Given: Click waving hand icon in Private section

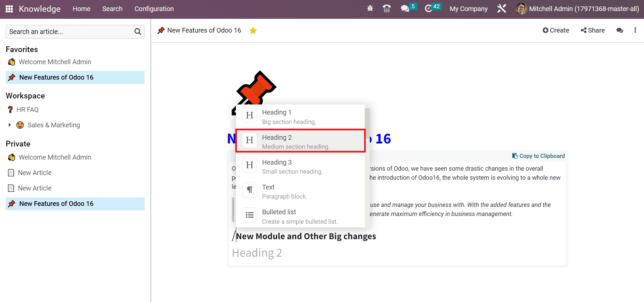Looking at the screenshot, I should [12, 157].
